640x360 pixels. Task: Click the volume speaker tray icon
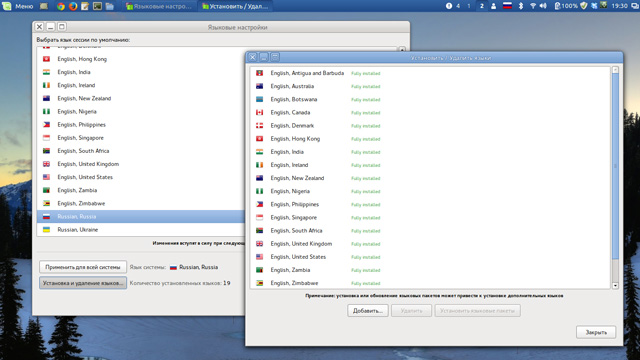[x=543, y=6]
